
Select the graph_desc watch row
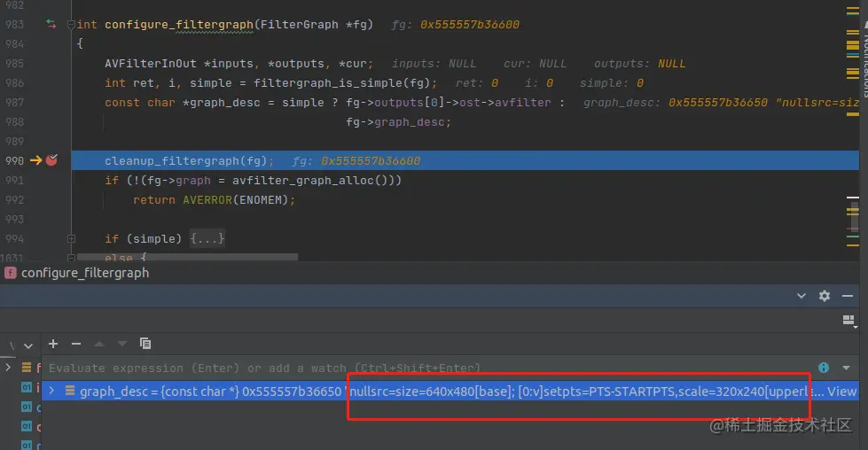coord(450,392)
